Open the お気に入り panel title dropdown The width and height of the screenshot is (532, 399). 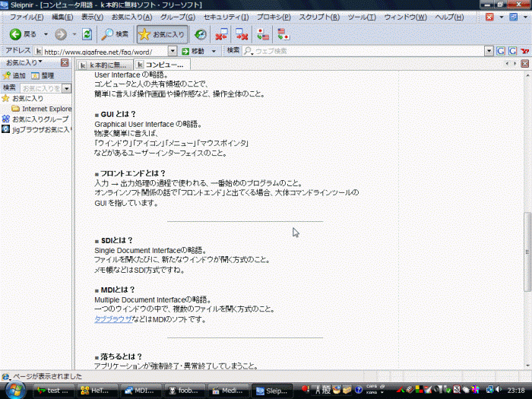point(24,62)
